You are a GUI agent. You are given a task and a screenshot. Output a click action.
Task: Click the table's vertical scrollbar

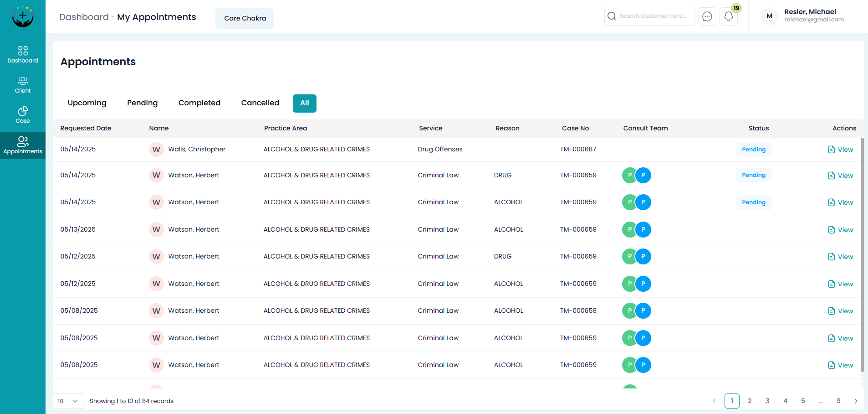tap(862, 255)
